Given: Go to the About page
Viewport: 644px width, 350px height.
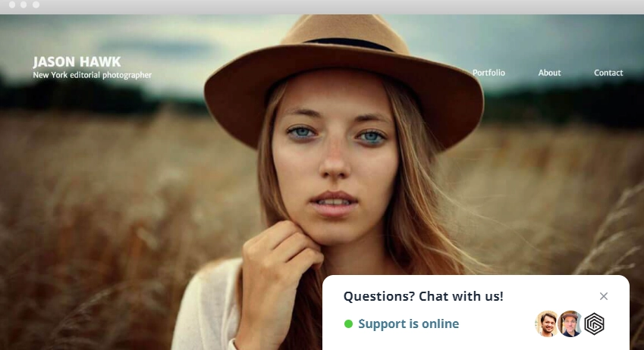Looking at the screenshot, I should pos(549,73).
